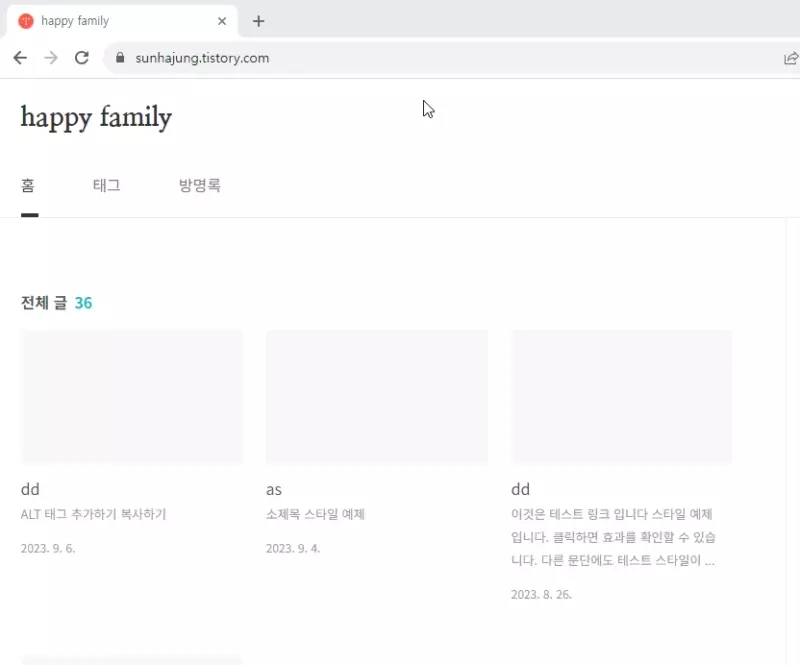Open a new browser tab with the plus icon
The height and width of the screenshot is (665, 800).
258,21
